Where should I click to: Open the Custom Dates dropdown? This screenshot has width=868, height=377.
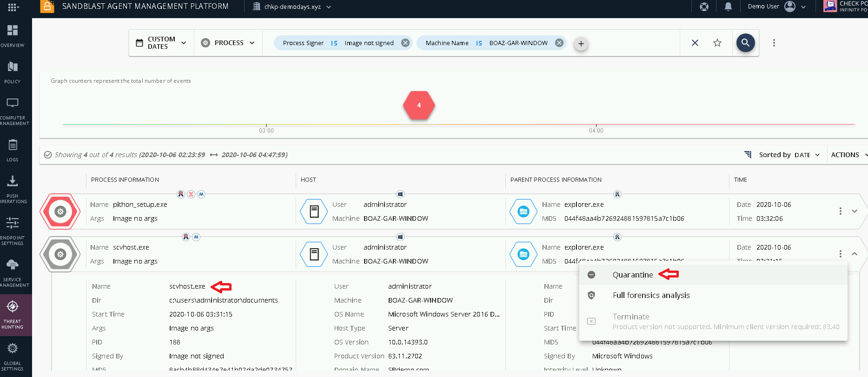pyautogui.click(x=161, y=43)
